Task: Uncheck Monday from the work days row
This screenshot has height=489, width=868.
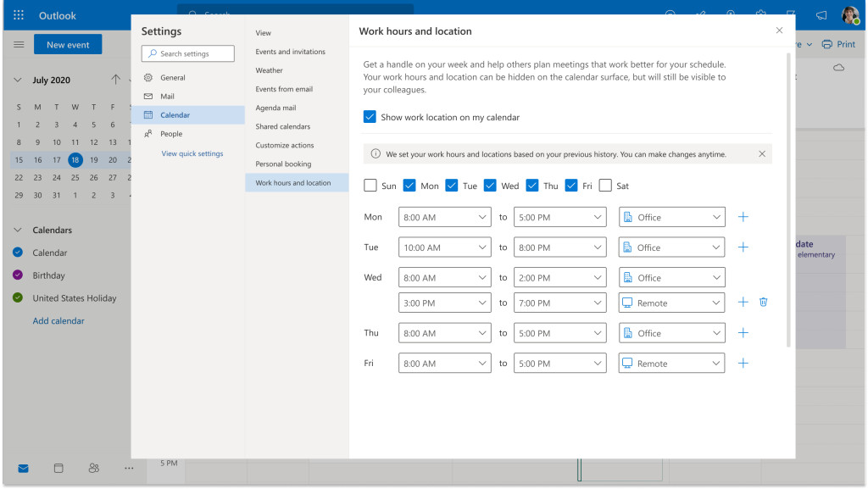Action: click(x=410, y=185)
